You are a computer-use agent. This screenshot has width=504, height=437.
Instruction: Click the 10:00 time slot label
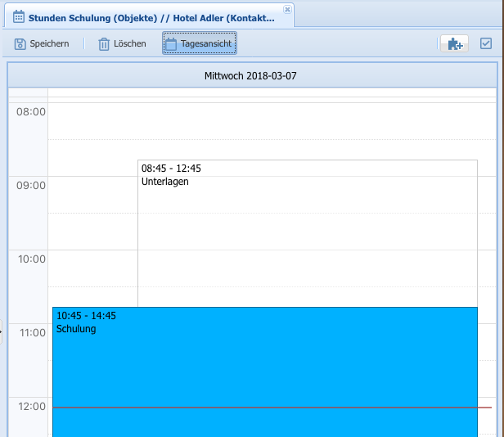(31, 259)
